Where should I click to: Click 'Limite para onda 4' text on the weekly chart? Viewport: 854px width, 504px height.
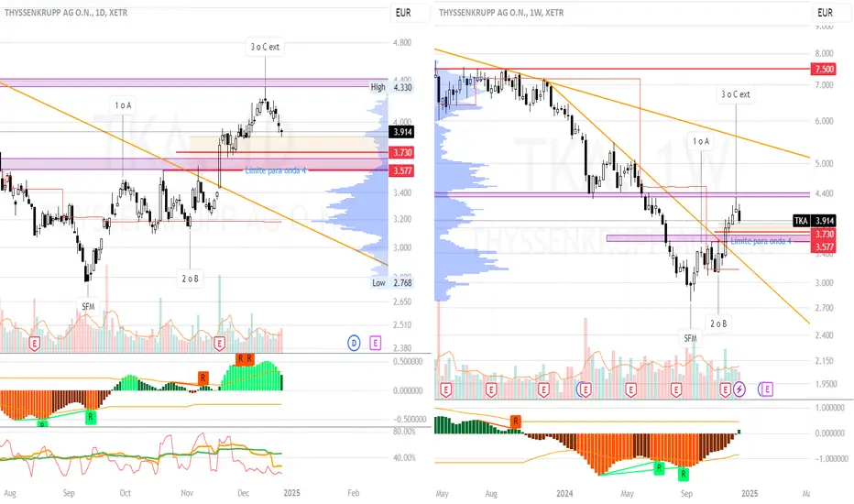click(x=761, y=241)
